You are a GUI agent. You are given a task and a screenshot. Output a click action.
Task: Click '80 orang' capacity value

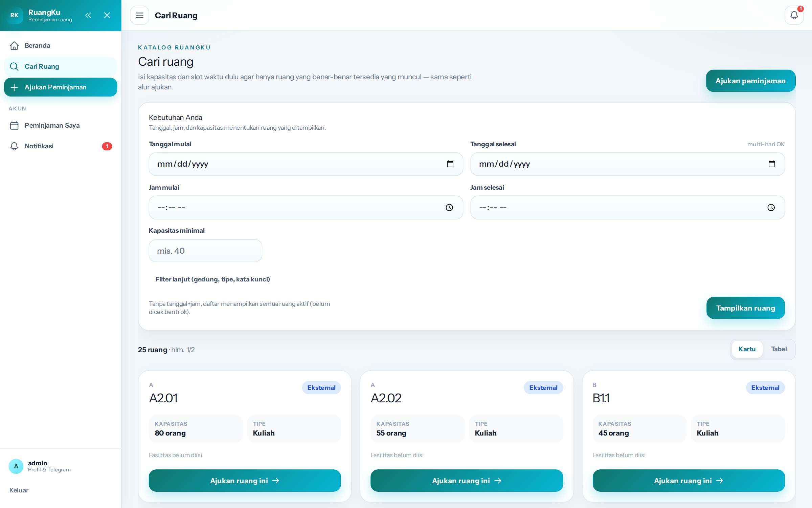[x=170, y=433]
